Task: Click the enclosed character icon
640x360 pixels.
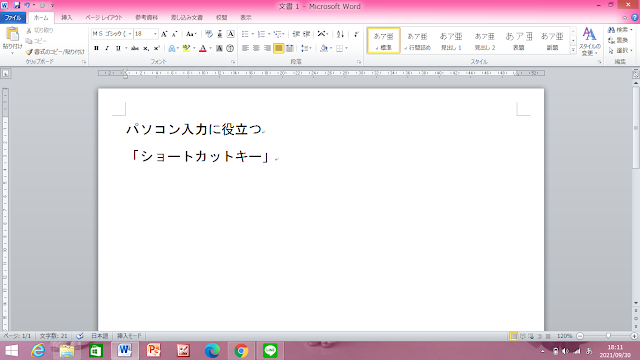Action: click(230, 48)
